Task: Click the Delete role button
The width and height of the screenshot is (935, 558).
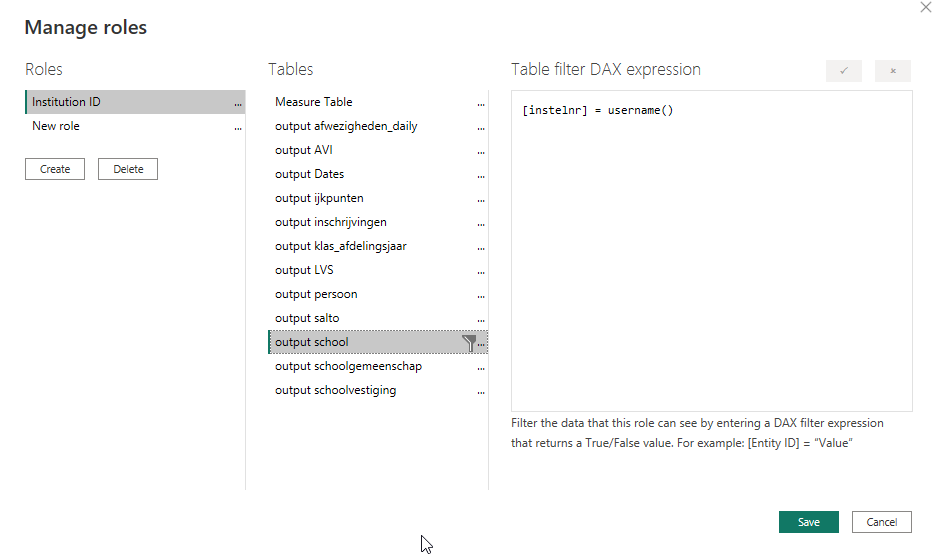Action: click(x=128, y=169)
